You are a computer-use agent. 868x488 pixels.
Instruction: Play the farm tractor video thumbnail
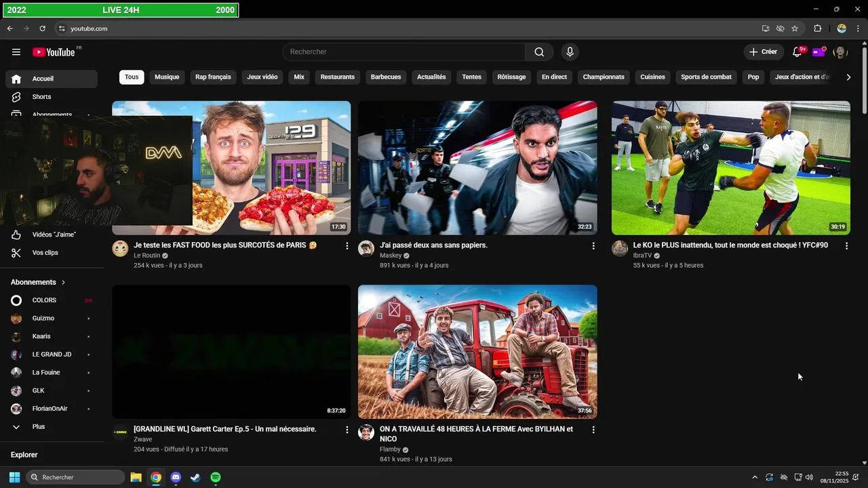[x=477, y=352]
